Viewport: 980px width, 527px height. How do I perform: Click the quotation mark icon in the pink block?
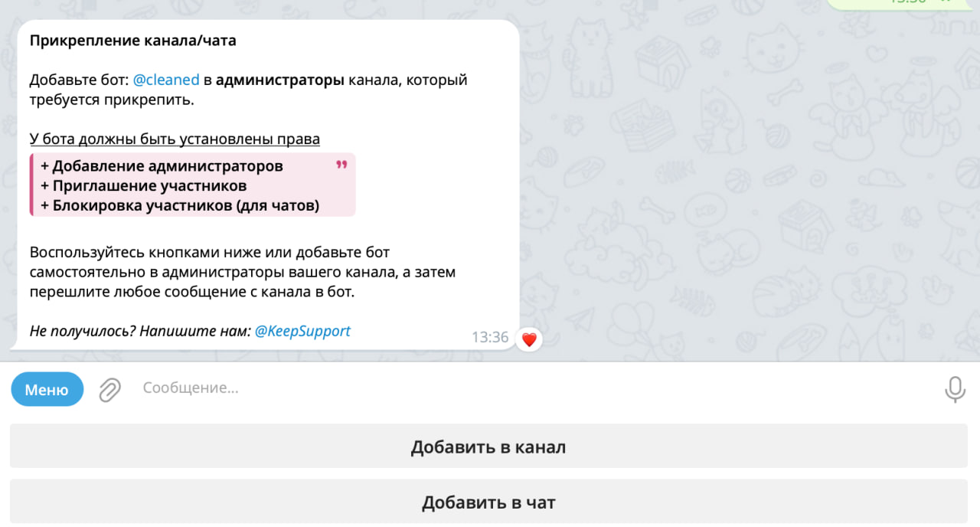tap(341, 165)
